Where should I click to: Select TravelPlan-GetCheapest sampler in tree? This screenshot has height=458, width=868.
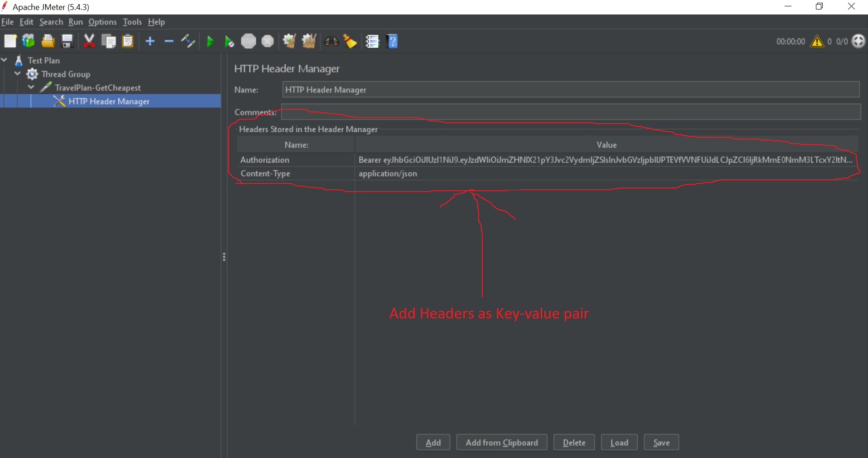[97, 87]
